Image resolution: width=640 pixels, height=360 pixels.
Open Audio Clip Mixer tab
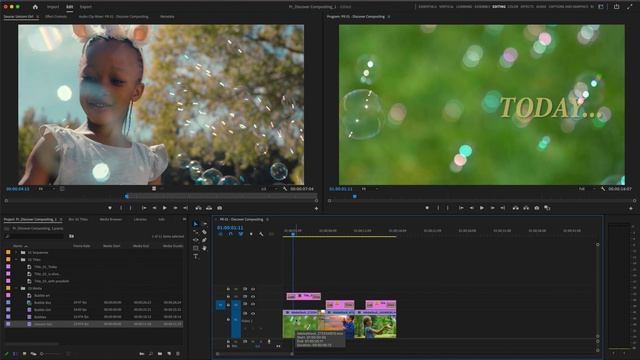point(113,17)
